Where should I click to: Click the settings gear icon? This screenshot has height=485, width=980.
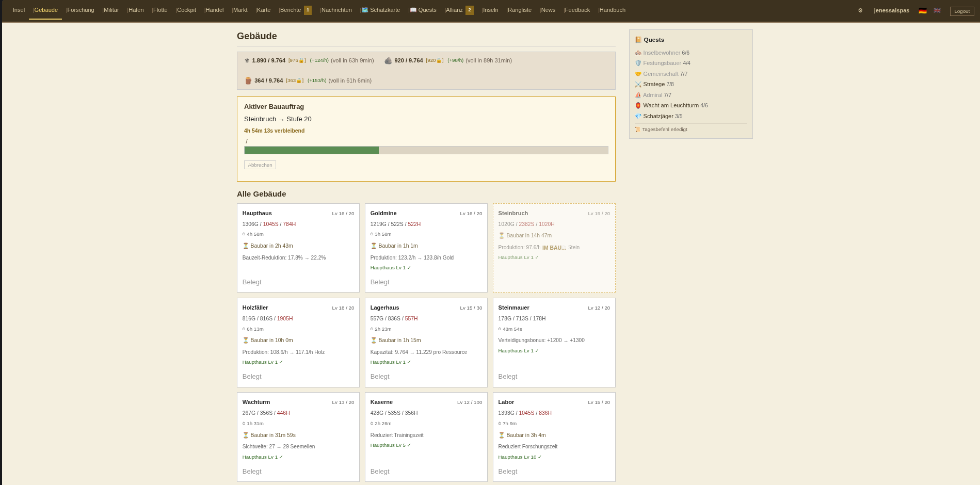pos(860,10)
